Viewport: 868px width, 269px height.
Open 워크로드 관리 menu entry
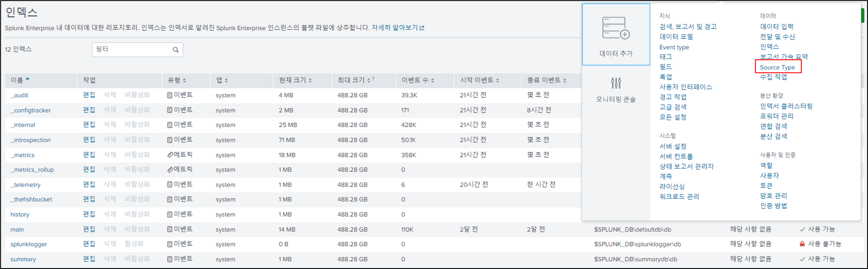pos(679,196)
